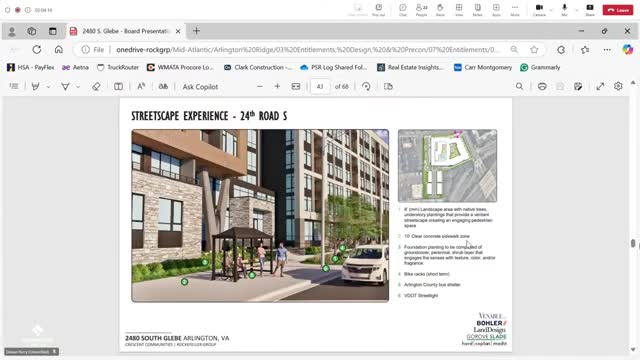This screenshot has width=640, height=360.
Task: Add this page to favorites star
Action: (534, 49)
